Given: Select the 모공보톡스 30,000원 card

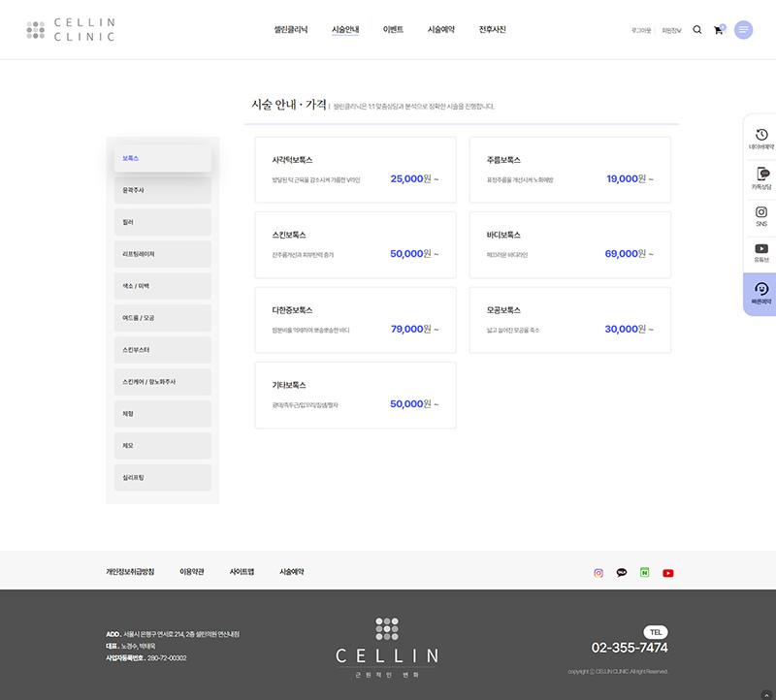Looking at the screenshot, I should coord(570,320).
